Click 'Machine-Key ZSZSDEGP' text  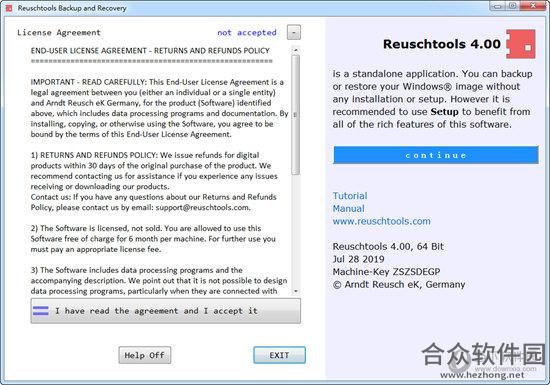point(386,272)
